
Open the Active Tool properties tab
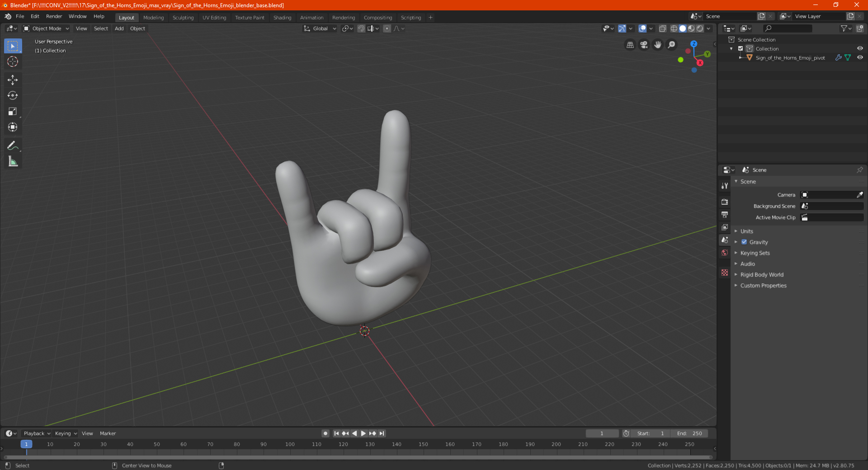(x=725, y=185)
